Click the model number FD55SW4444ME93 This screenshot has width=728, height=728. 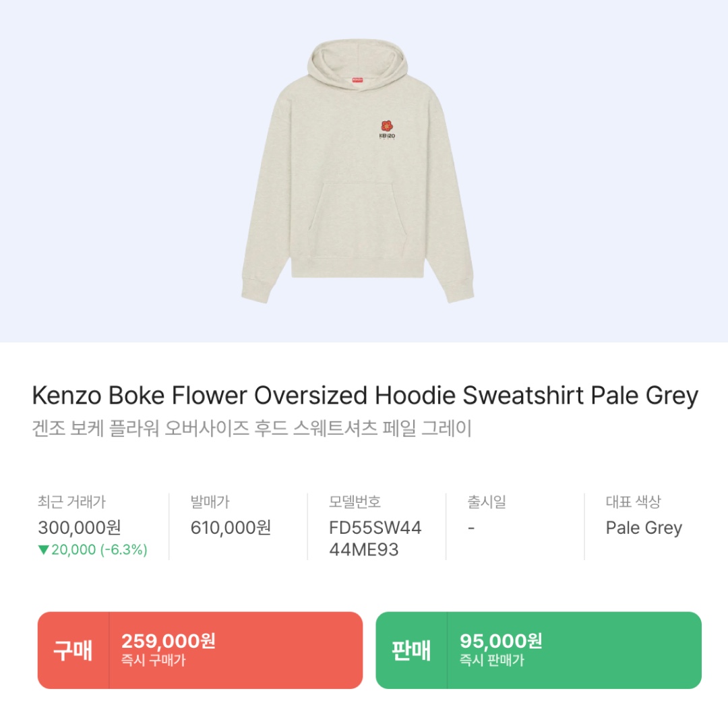tap(375, 539)
